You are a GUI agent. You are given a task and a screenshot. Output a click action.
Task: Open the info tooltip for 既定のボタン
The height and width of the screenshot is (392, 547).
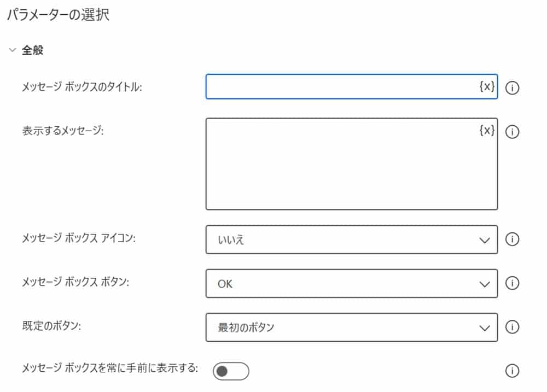pyautogui.click(x=512, y=327)
